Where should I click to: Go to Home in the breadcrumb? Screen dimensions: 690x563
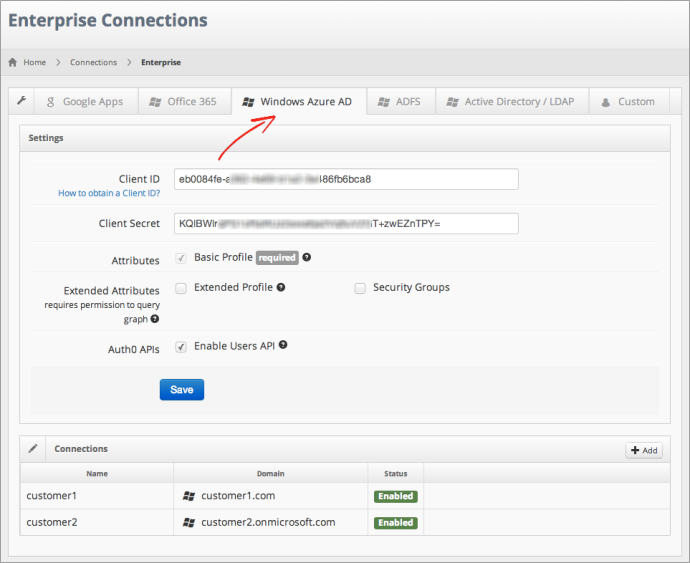pyautogui.click(x=35, y=62)
